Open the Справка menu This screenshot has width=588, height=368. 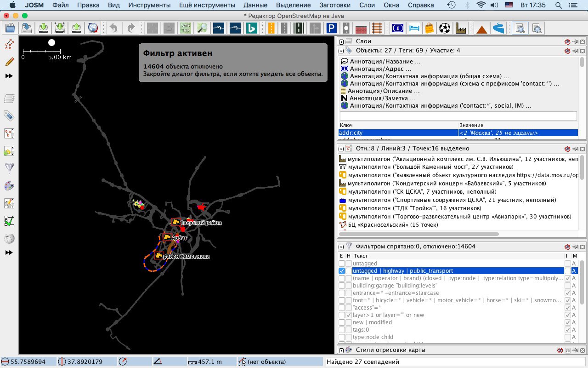[420, 5]
